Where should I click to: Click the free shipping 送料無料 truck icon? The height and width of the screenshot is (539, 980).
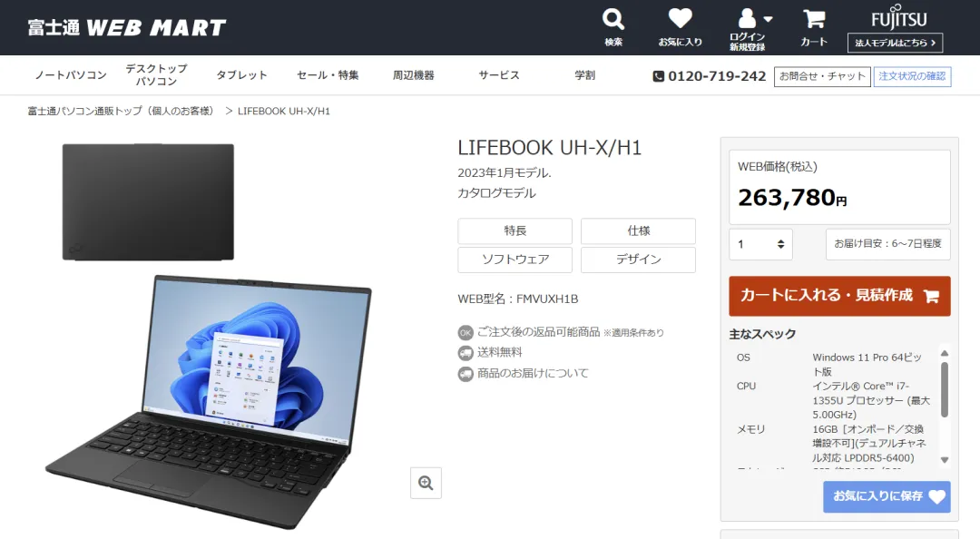(465, 353)
